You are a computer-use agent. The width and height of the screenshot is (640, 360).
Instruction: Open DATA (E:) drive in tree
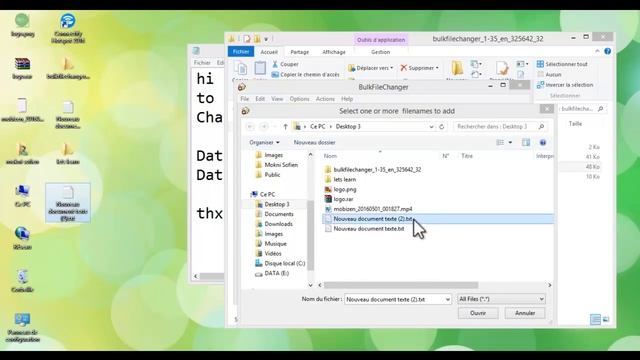click(x=272, y=273)
